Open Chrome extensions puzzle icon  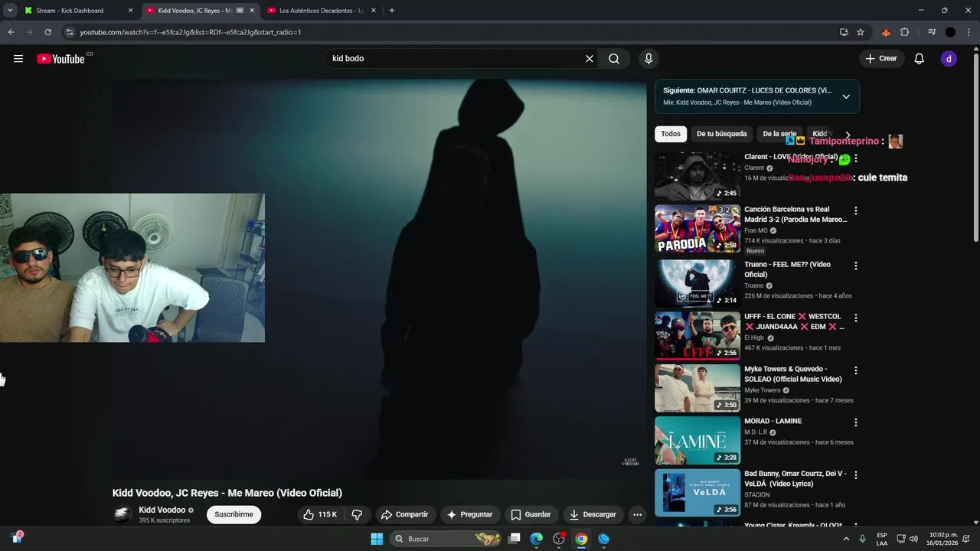(x=904, y=32)
